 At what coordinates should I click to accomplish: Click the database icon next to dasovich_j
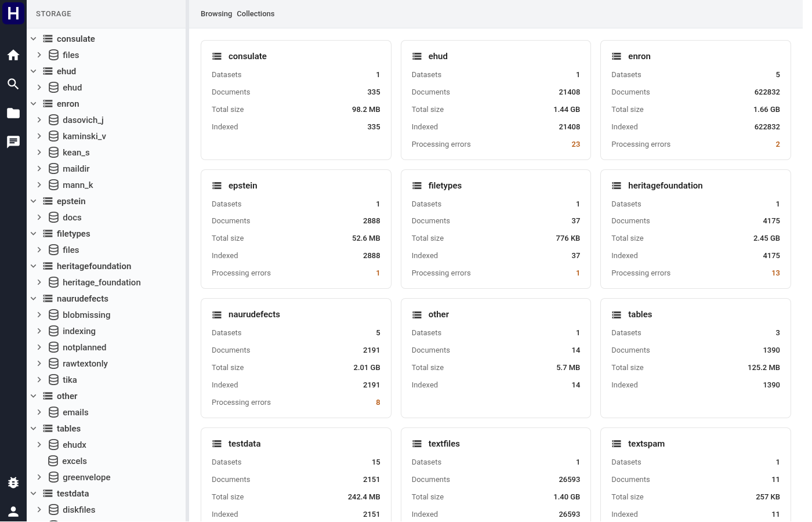pyautogui.click(x=53, y=120)
